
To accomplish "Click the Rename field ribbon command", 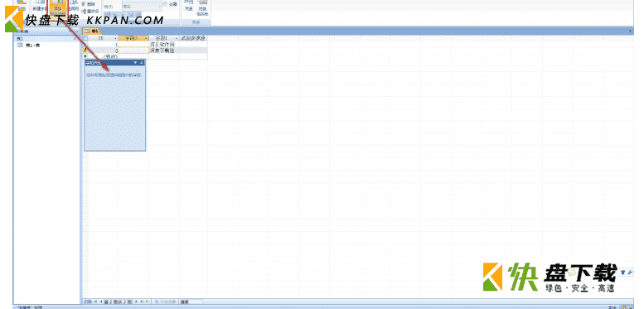I will (90, 11).
